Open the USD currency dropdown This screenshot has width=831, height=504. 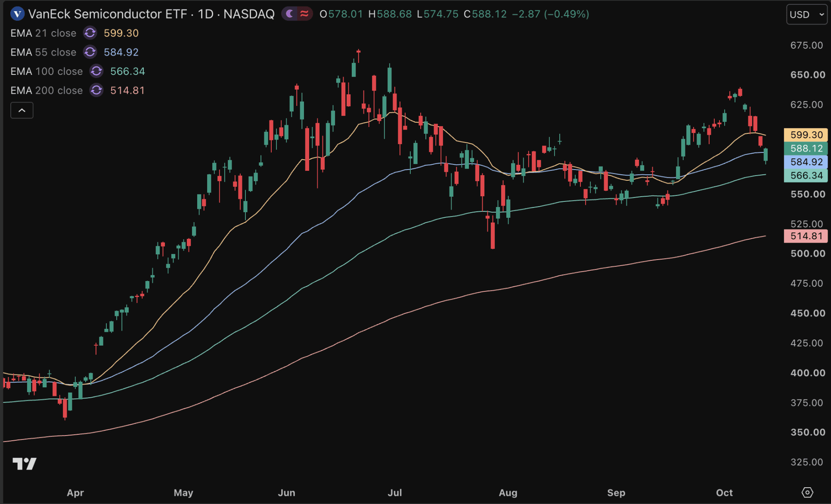click(806, 15)
